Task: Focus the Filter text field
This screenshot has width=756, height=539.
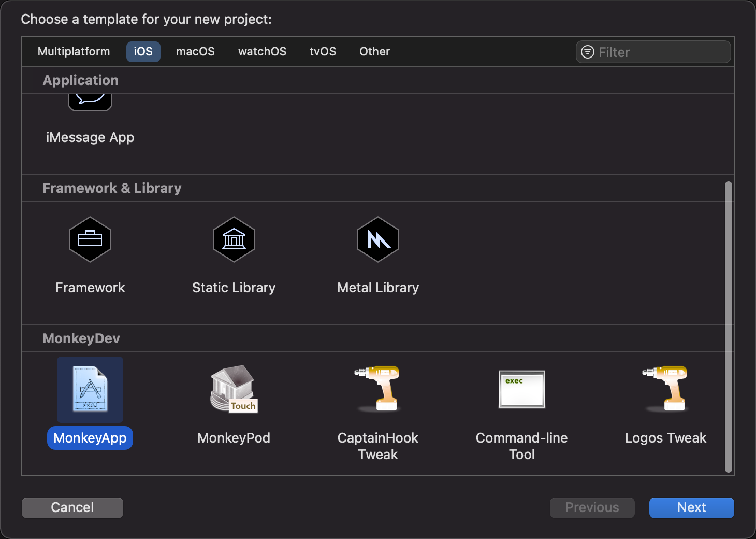Action: [x=653, y=52]
